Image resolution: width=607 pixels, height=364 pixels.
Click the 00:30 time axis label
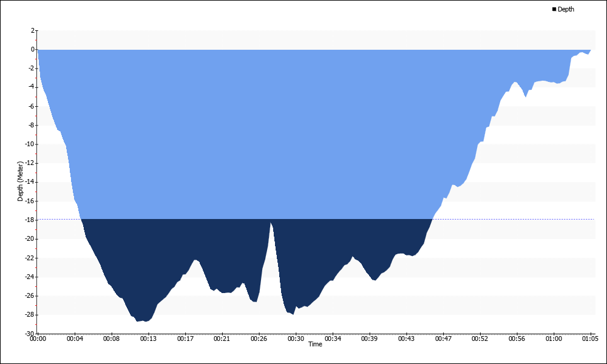click(x=296, y=339)
